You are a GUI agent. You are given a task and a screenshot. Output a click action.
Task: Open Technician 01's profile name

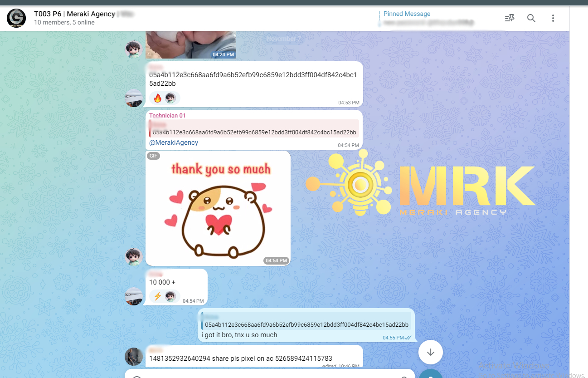point(167,116)
